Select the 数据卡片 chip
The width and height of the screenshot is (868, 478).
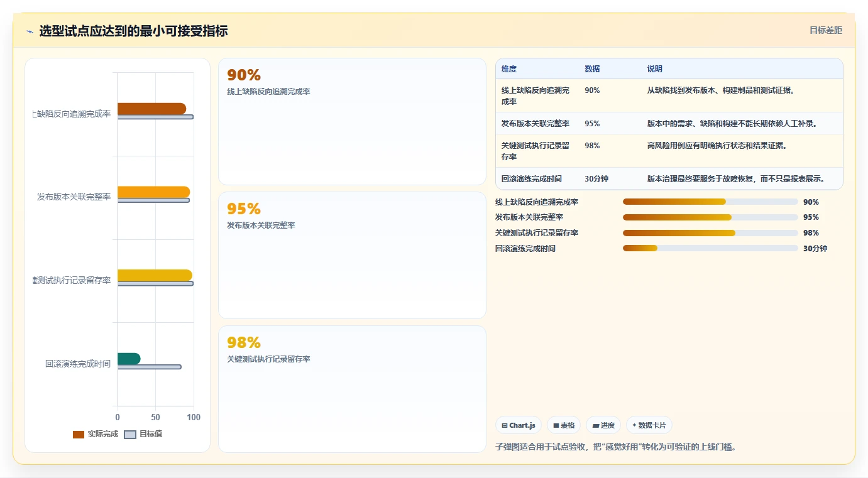pyautogui.click(x=649, y=425)
